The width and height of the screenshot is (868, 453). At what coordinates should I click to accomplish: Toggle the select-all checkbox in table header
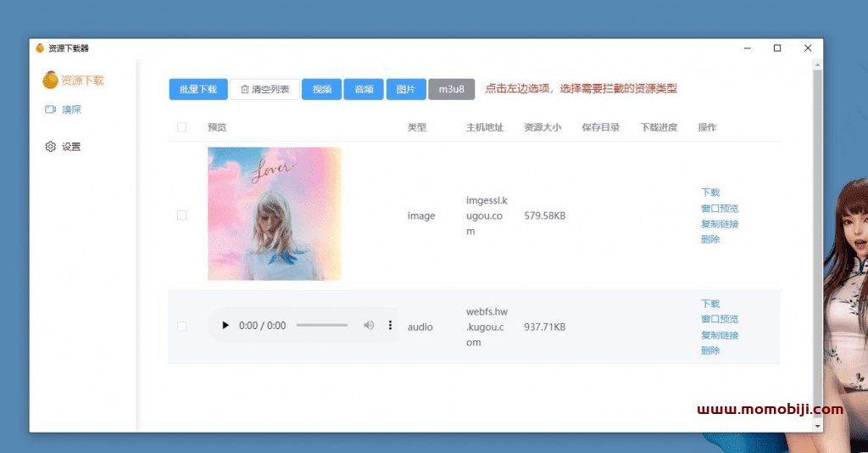[181, 127]
